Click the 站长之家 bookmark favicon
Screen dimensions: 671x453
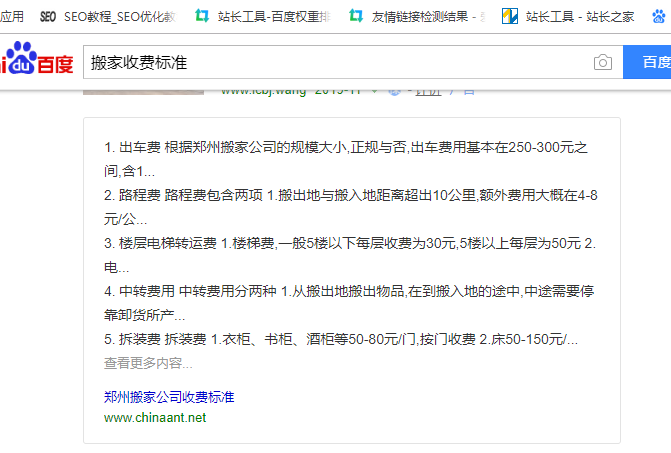pyautogui.click(x=510, y=17)
